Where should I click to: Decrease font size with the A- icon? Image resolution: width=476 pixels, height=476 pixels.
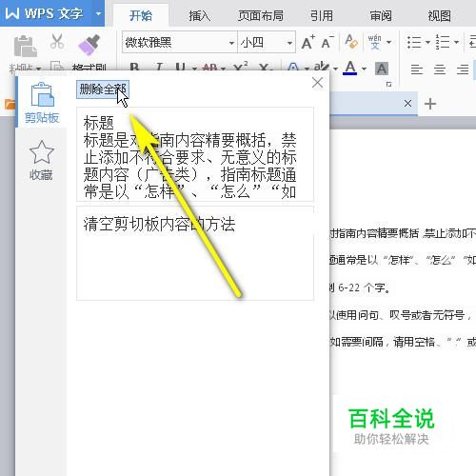tap(327, 42)
